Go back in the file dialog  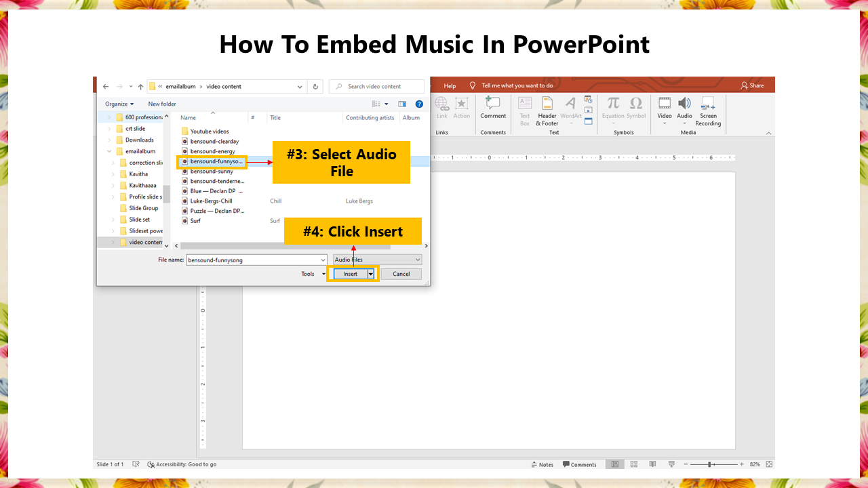coord(106,87)
